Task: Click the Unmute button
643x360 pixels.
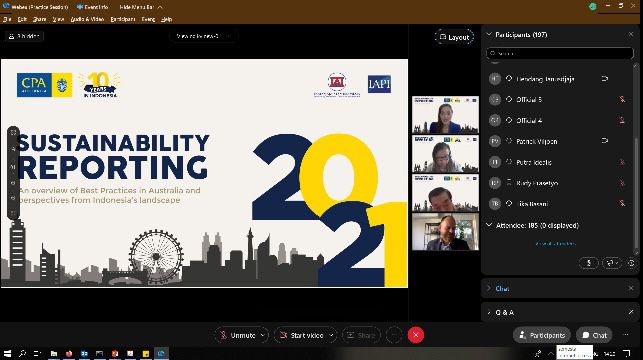Action: pos(238,335)
